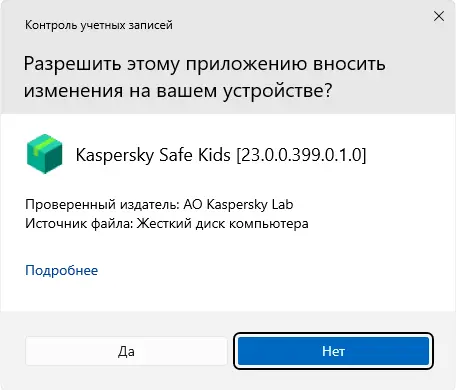The image size is (456, 390).
Task: Click the Проверенный издатель label
Action: [x=103, y=204]
